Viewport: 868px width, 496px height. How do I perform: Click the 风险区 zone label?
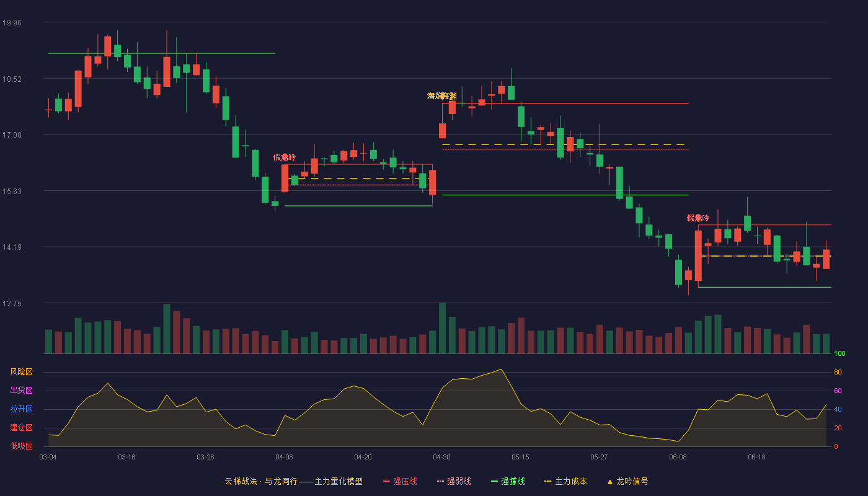(21, 372)
